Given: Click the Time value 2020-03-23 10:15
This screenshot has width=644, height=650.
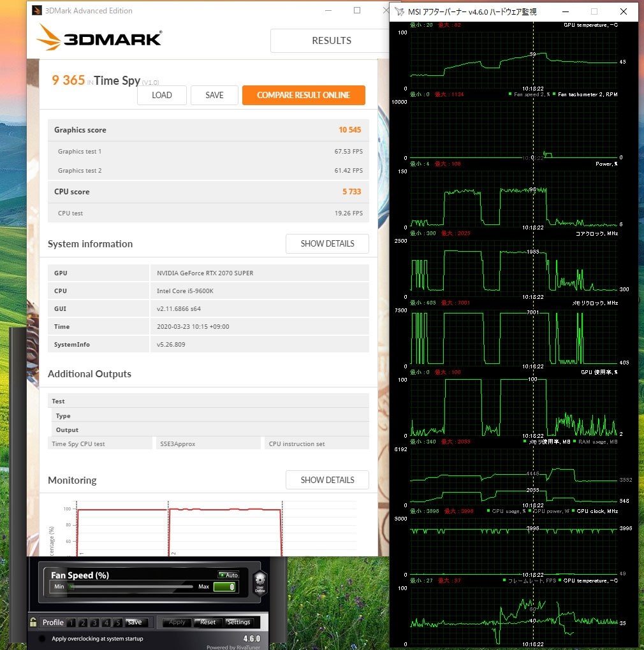Looking at the screenshot, I should [x=260, y=326].
